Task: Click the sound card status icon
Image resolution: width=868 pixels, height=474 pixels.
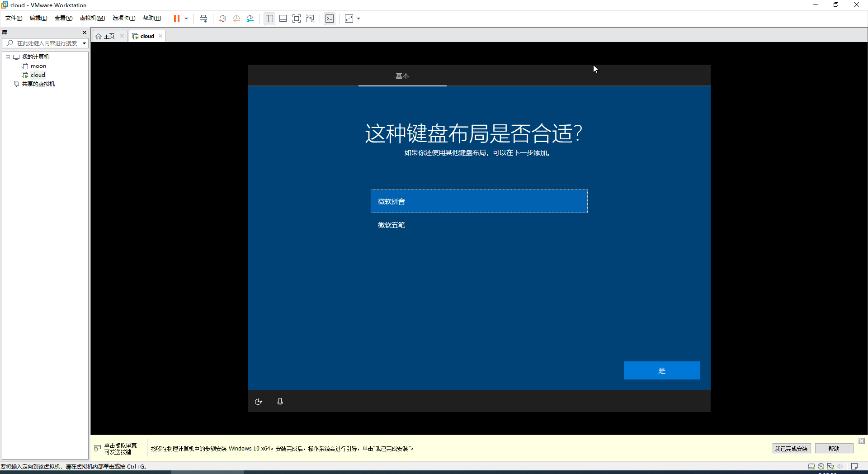Action: pos(840,466)
